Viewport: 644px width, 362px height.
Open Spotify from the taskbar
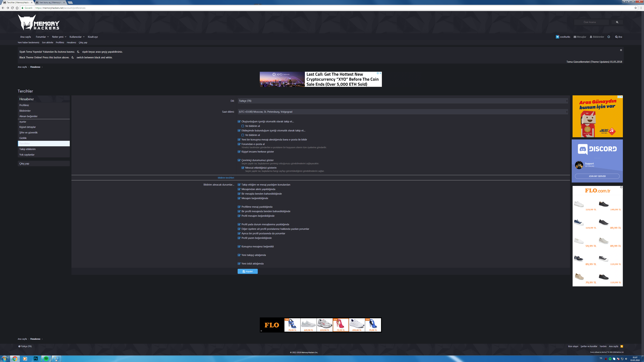tap(46, 358)
